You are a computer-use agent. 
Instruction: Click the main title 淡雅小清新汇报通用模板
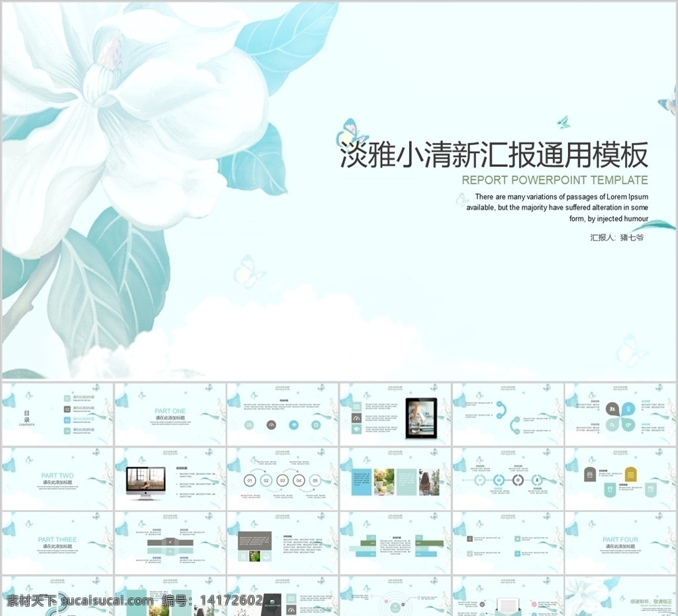494,155
